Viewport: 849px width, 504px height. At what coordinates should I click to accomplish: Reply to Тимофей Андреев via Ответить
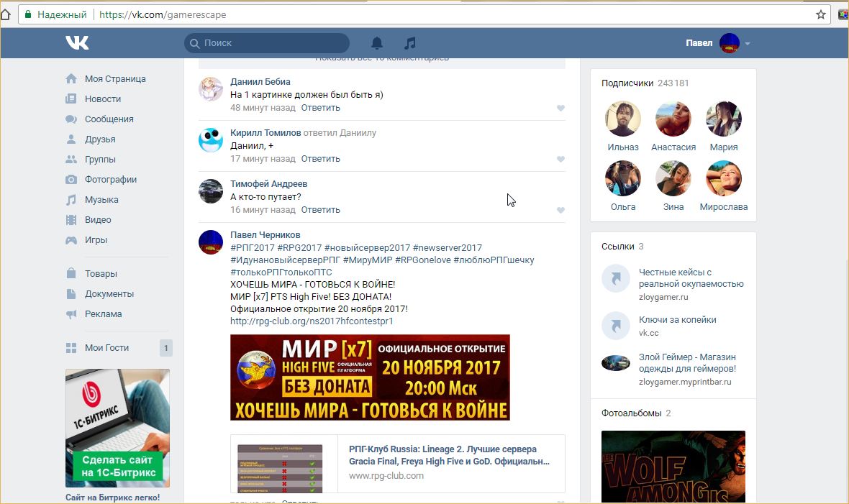point(321,209)
